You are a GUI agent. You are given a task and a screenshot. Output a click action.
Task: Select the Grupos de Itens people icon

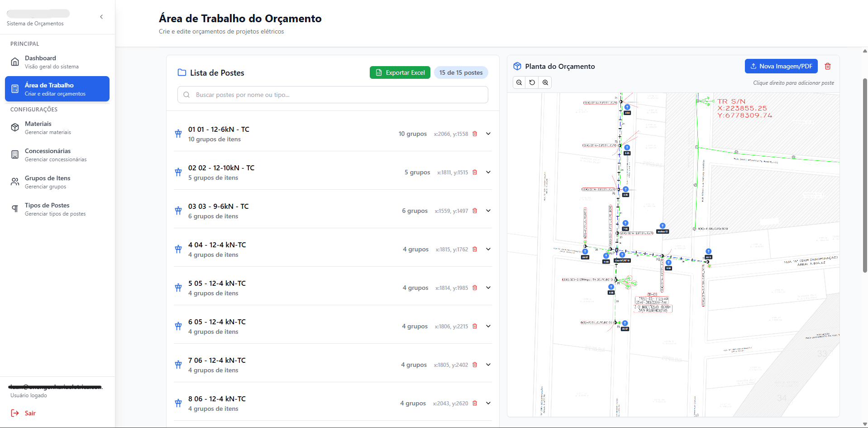pyautogui.click(x=14, y=182)
